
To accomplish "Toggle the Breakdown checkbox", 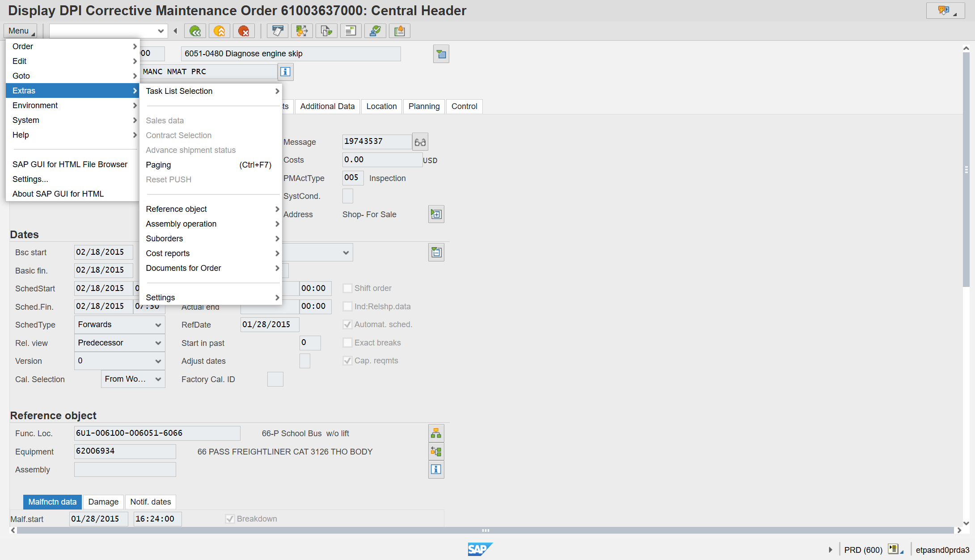I will pos(230,519).
